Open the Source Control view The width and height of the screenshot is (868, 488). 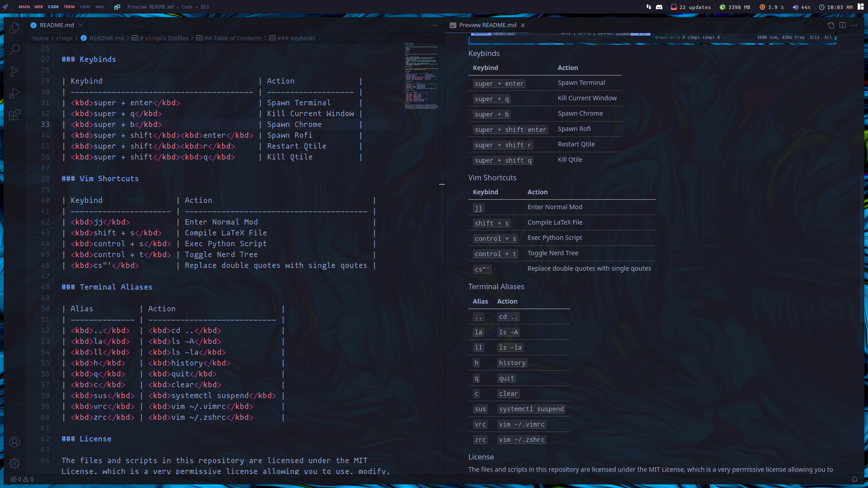coord(14,71)
